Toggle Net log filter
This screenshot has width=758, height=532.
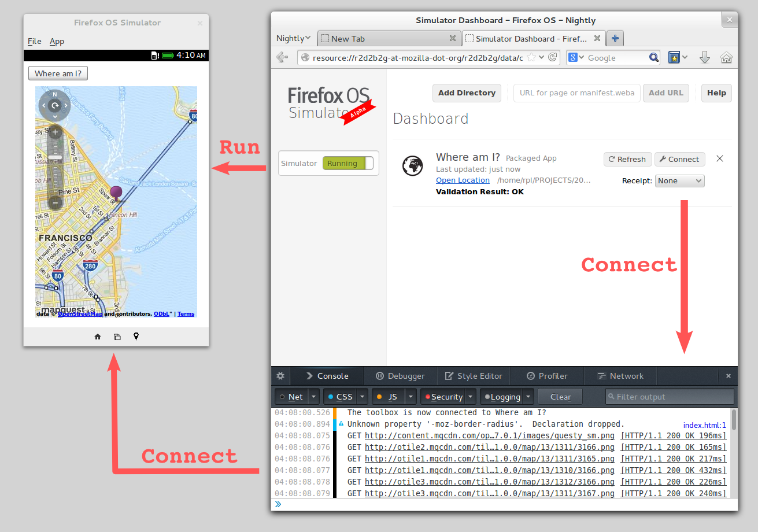pos(291,397)
